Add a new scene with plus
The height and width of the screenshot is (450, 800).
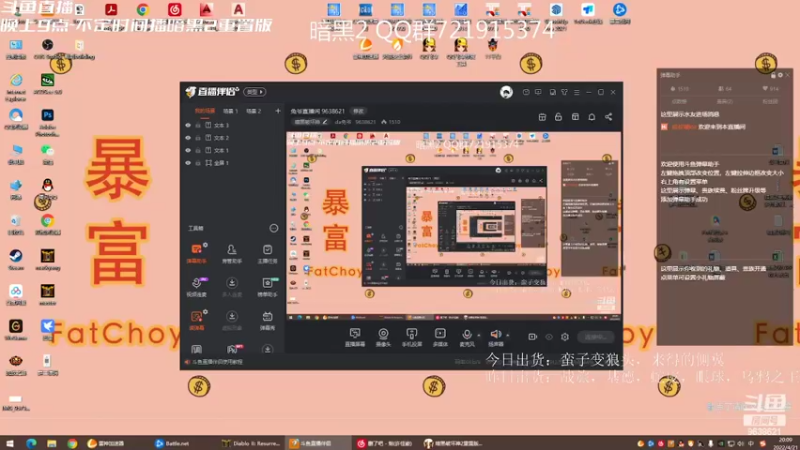point(278,111)
